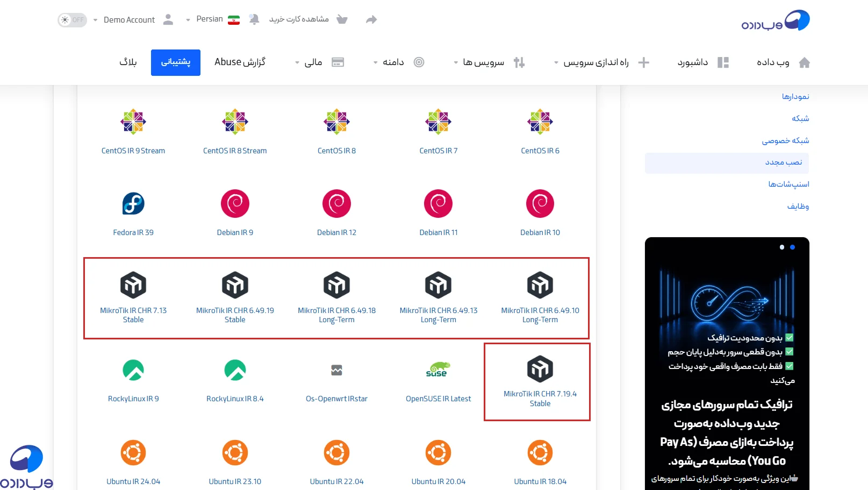Screen dimensions: 868x490
Task: Pick the Ubuntu IR 20.04 icon
Action: [x=438, y=453]
